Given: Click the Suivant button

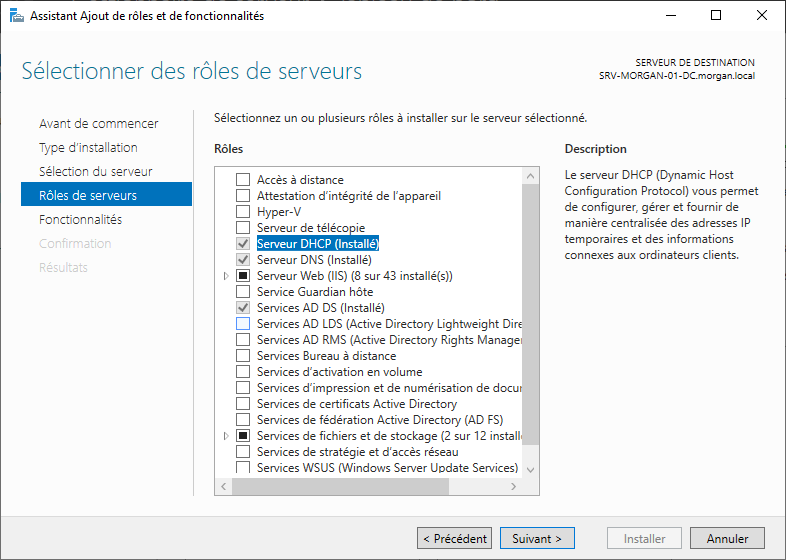Looking at the screenshot, I should click(x=537, y=538).
